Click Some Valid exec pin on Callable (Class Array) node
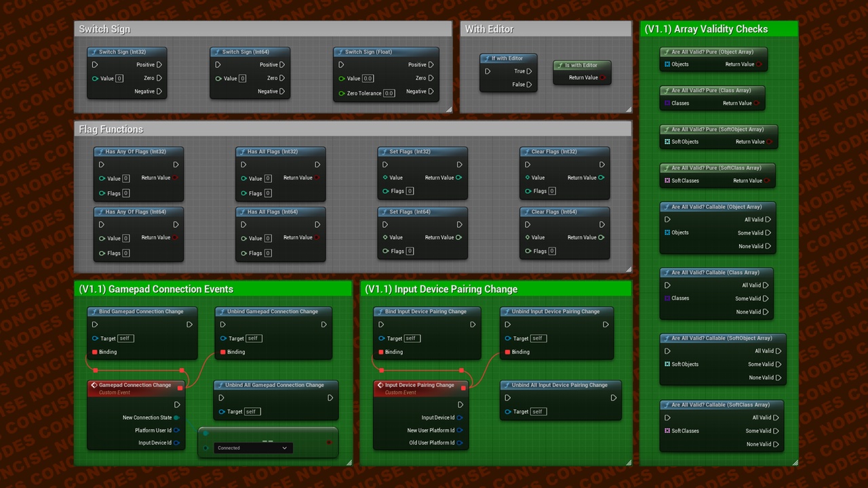This screenshot has width=868, height=488. (x=766, y=299)
